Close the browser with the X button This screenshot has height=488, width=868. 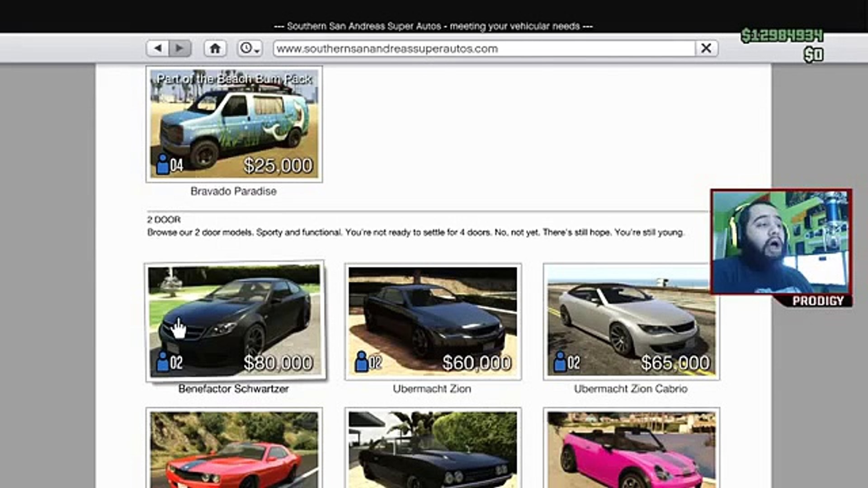pyautogui.click(x=706, y=48)
